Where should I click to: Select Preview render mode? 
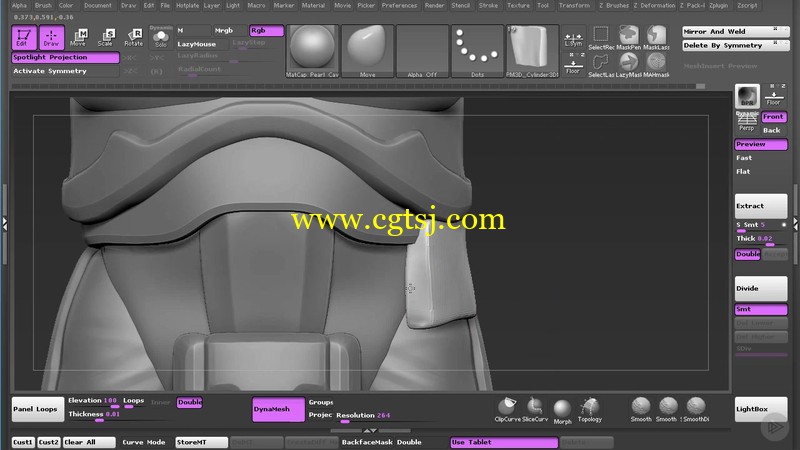[x=761, y=144]
